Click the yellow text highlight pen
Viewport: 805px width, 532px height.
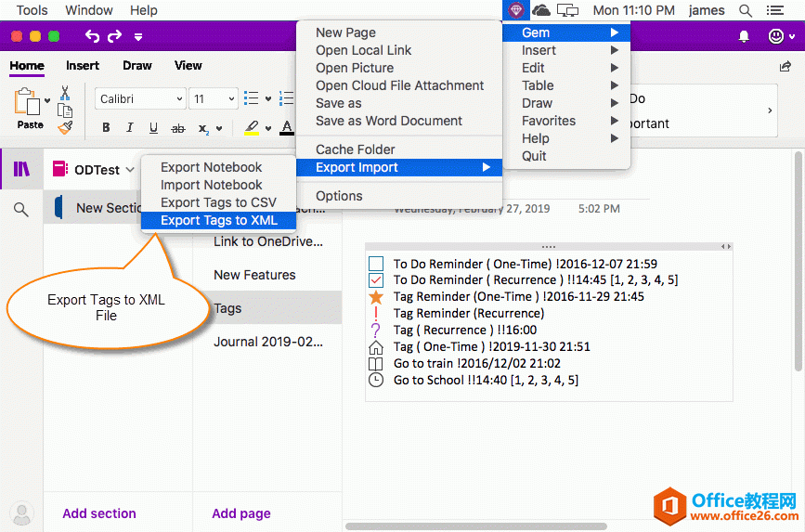(x=251, y=127)
